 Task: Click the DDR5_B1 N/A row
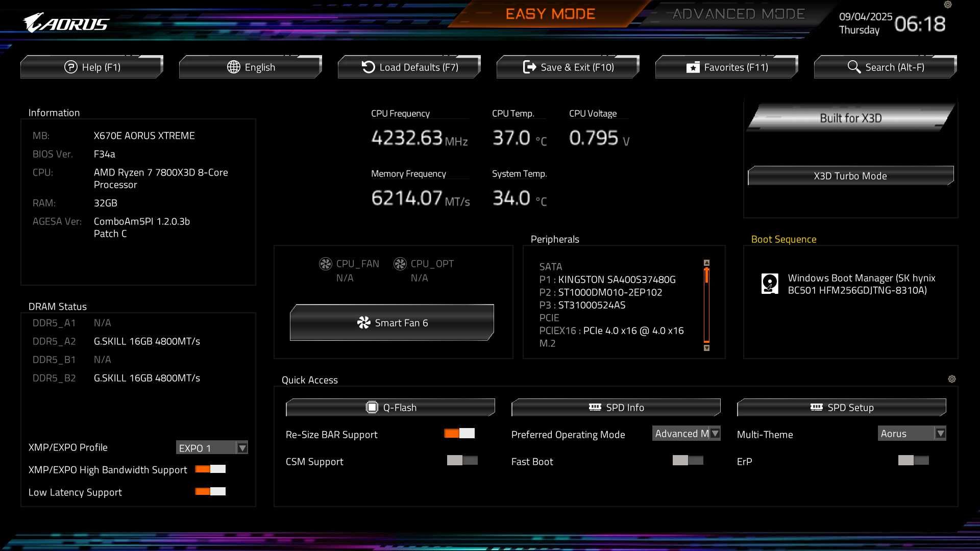click(x=71, y=360)
